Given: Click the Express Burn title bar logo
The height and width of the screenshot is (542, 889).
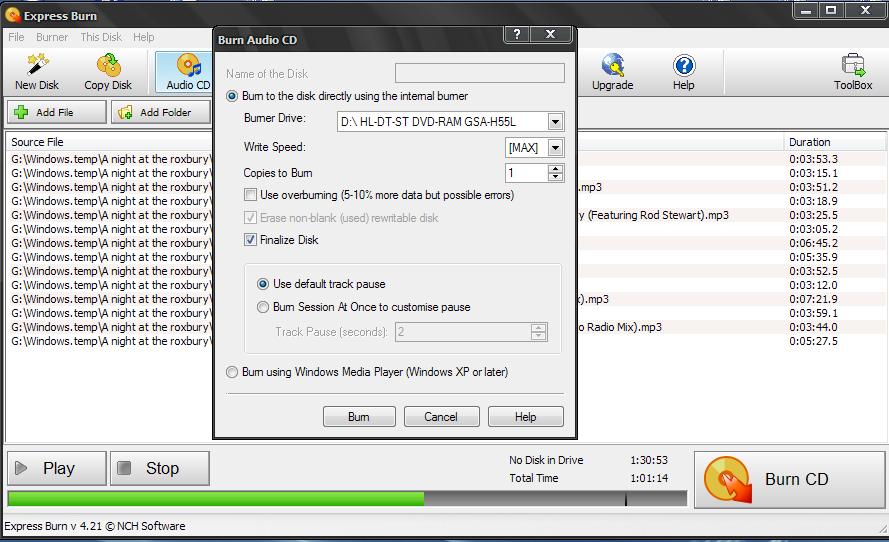Looking at the screenshot, I should 12,15.
